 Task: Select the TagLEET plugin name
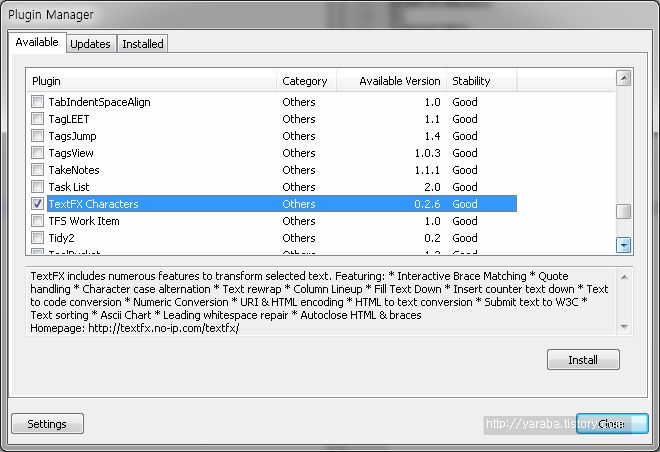tap(69, 119)
